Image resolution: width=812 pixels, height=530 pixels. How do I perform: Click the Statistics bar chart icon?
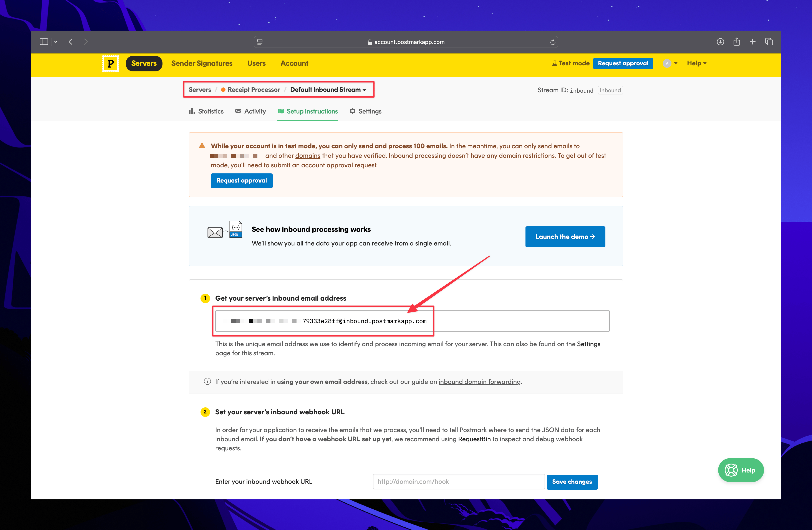[192, 111]
